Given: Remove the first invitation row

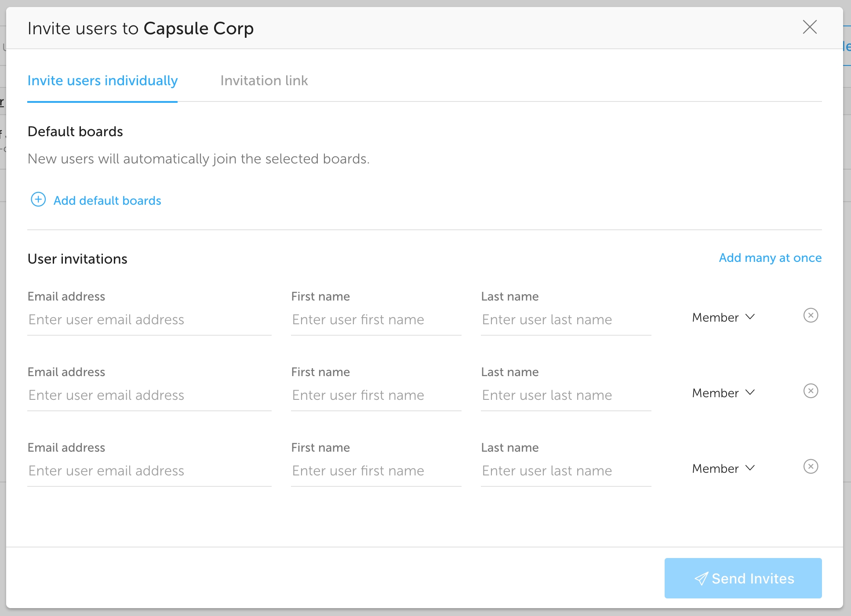Looking at the screenshot, I should tap(811, 315).
